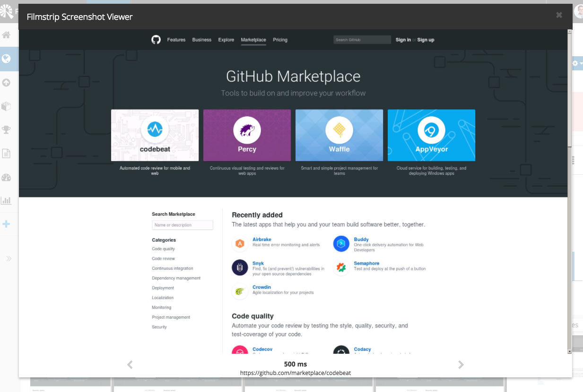The height and width of the screenshot is (392, 583).
Task: Open the Snyk app name link
Action: pyautogui.click(x=258, y=264)
